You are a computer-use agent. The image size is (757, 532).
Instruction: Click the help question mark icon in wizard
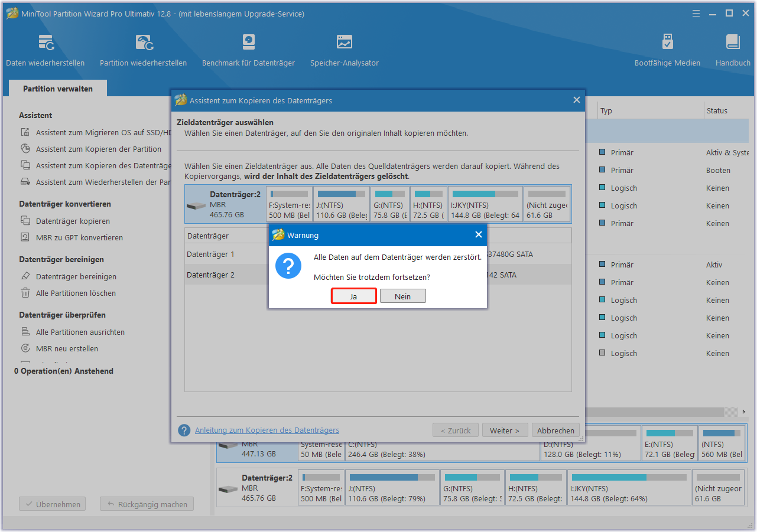point(184,430)
